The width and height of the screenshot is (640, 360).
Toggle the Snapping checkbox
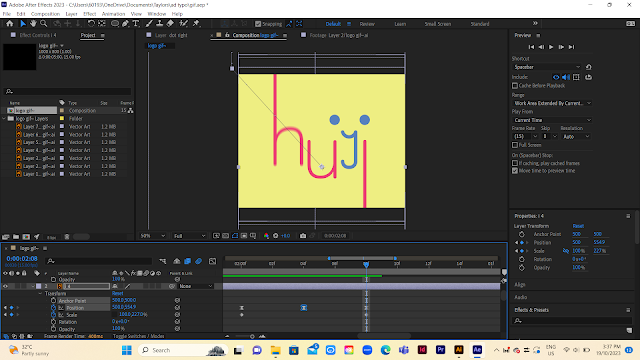click(258, 24)
